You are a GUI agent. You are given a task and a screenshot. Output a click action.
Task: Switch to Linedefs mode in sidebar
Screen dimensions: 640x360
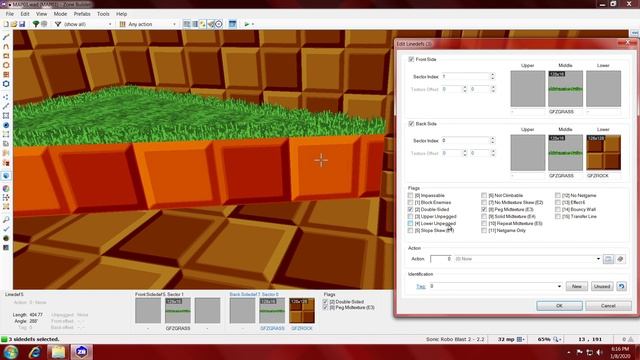pos(6,107)
